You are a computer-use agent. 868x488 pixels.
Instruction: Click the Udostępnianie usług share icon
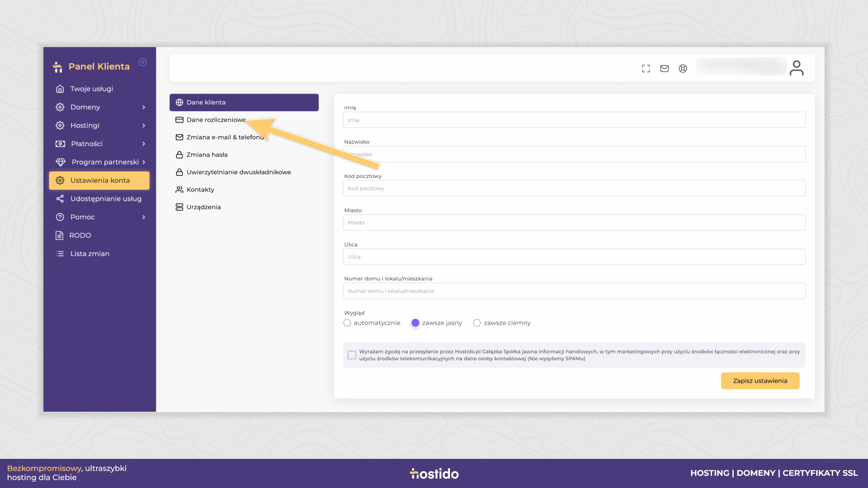tap(60, 199)
